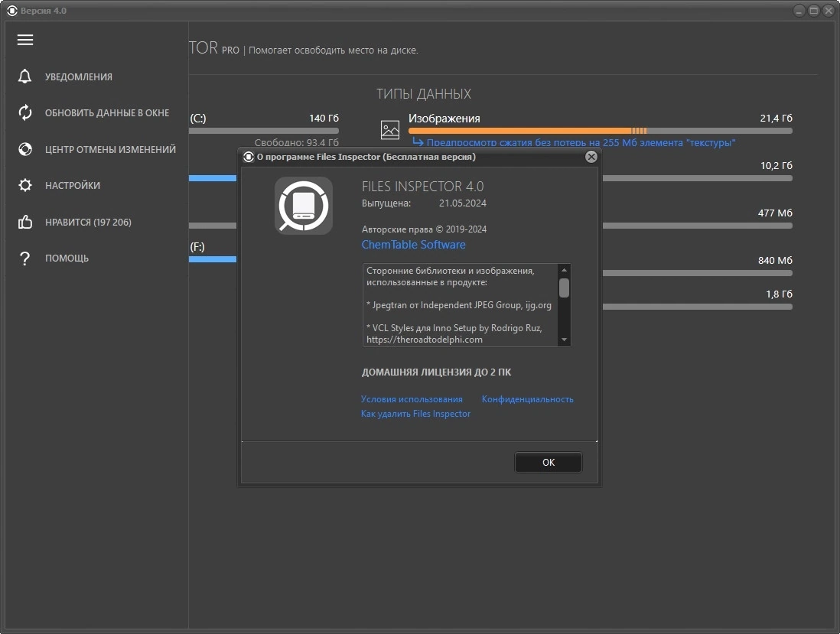Open Как удалить Files Inspector link
This screenshot has width=840, height=634.
[415, 414]
